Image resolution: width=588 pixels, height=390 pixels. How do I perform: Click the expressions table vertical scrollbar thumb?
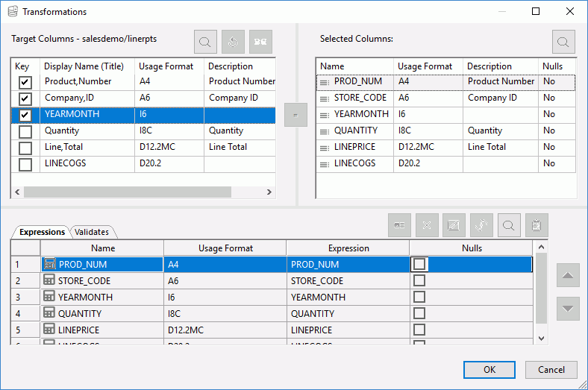tap(541, 288)
